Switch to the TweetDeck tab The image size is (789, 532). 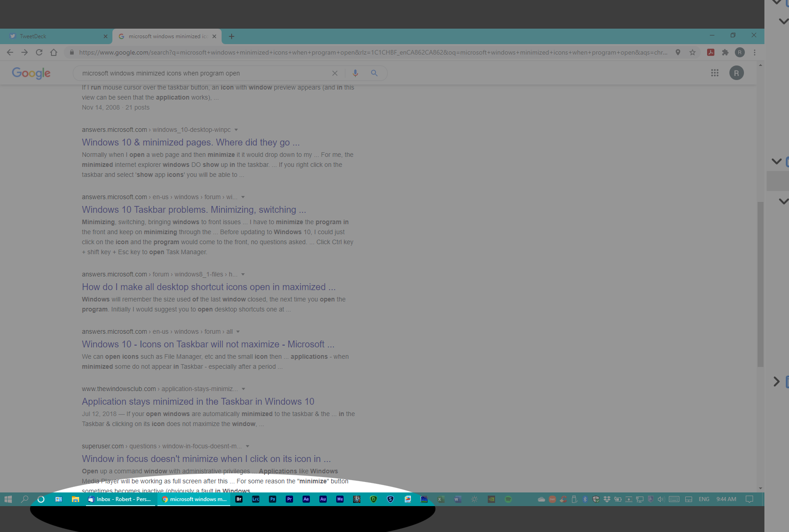click(56, 36)
